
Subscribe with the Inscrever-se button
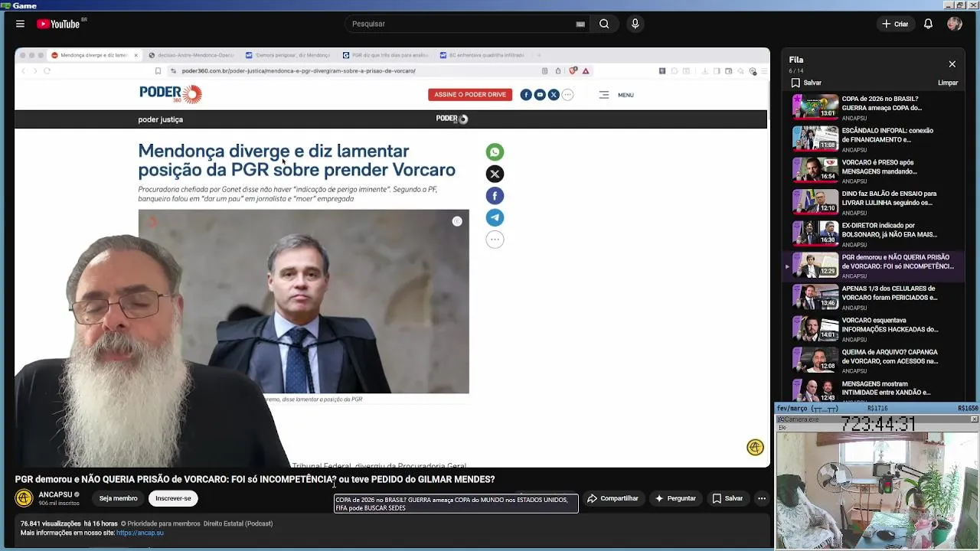tap(173, 498)
